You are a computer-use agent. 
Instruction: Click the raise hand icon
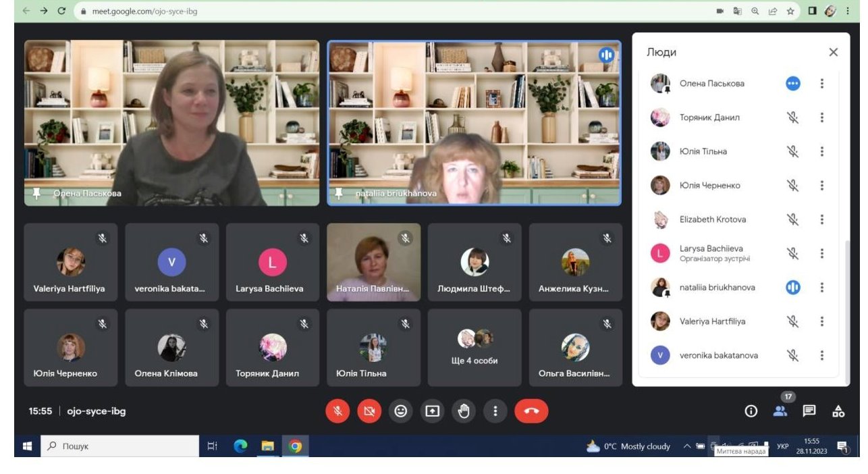click(464, 411)
